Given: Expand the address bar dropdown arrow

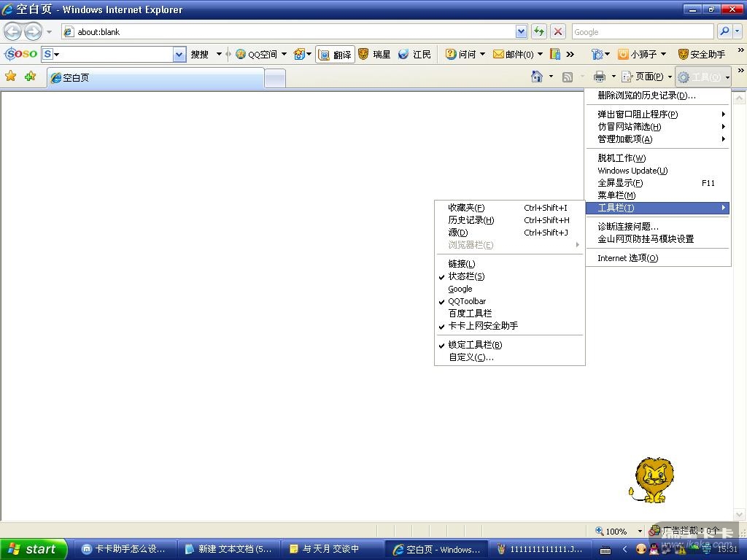Looking at the screenshot, I should pos(521,31).
